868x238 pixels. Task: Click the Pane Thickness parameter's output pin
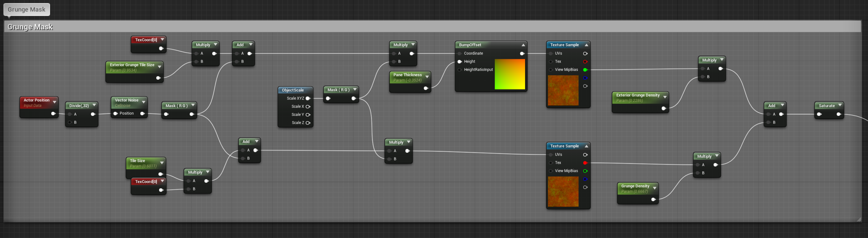point(426,88)
